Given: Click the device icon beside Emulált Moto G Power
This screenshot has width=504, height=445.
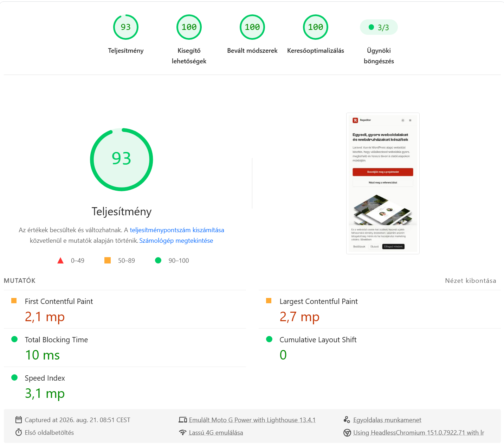Looking at the screenshot, I should click(183, 420).
